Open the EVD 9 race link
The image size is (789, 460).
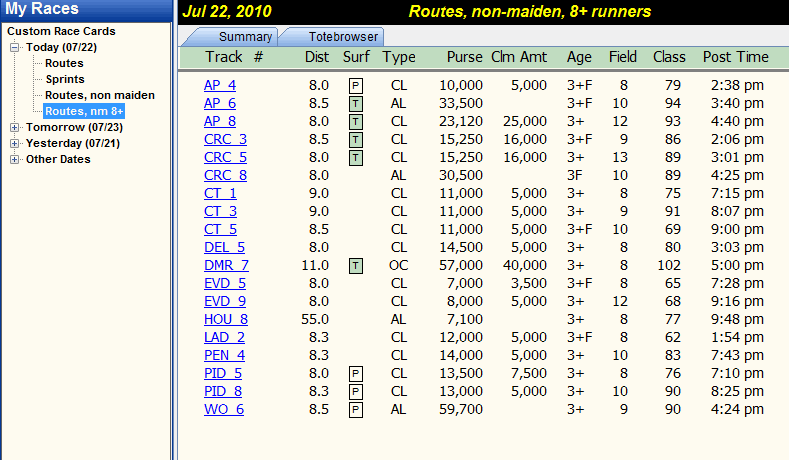[225, 301]
